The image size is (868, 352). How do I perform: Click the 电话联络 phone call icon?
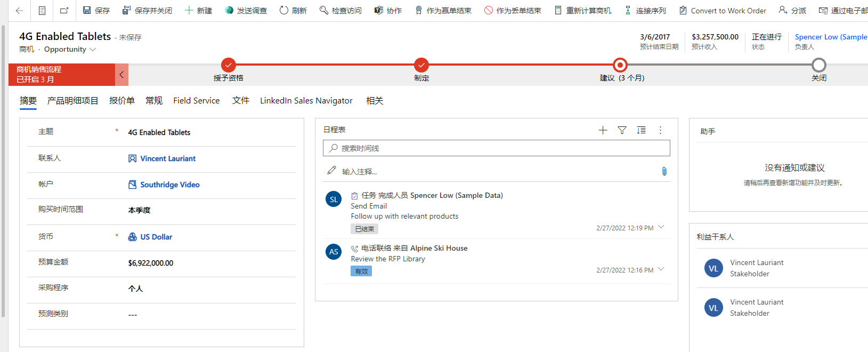[354, 249]
